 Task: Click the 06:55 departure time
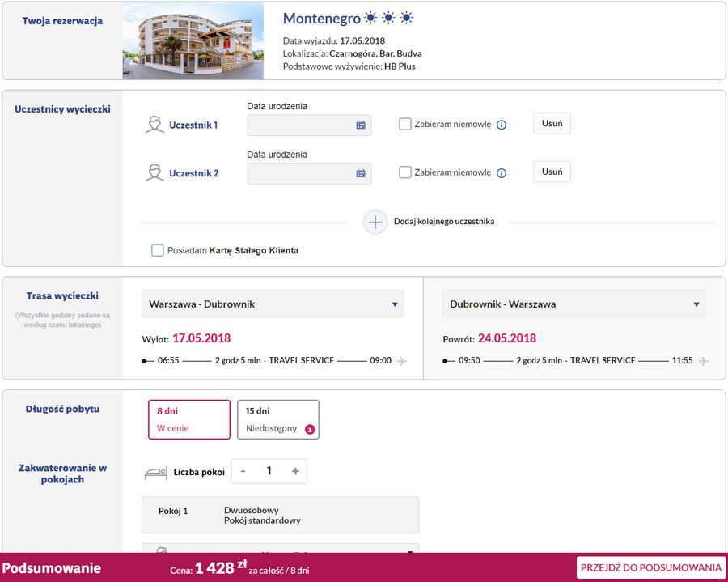(168, 360)
